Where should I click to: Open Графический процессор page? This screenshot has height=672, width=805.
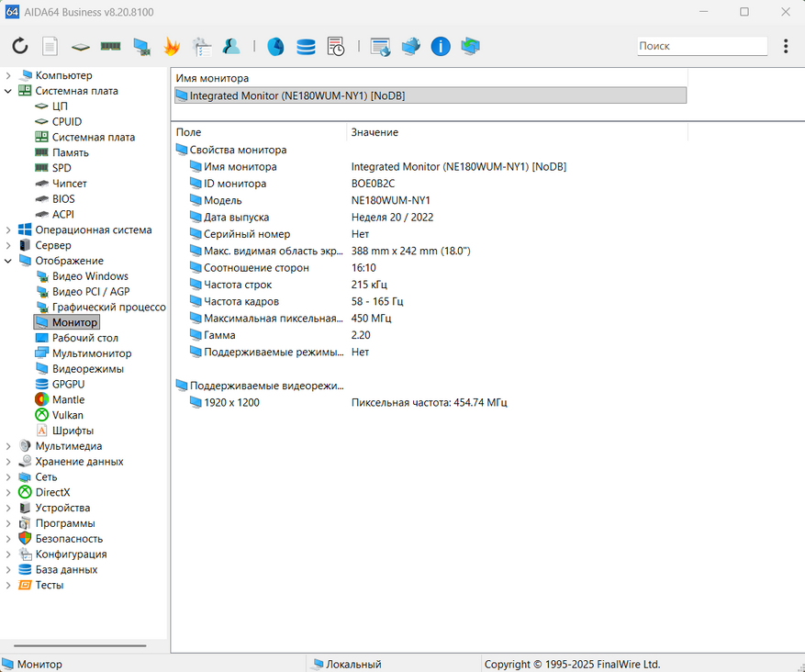point(109,307)
